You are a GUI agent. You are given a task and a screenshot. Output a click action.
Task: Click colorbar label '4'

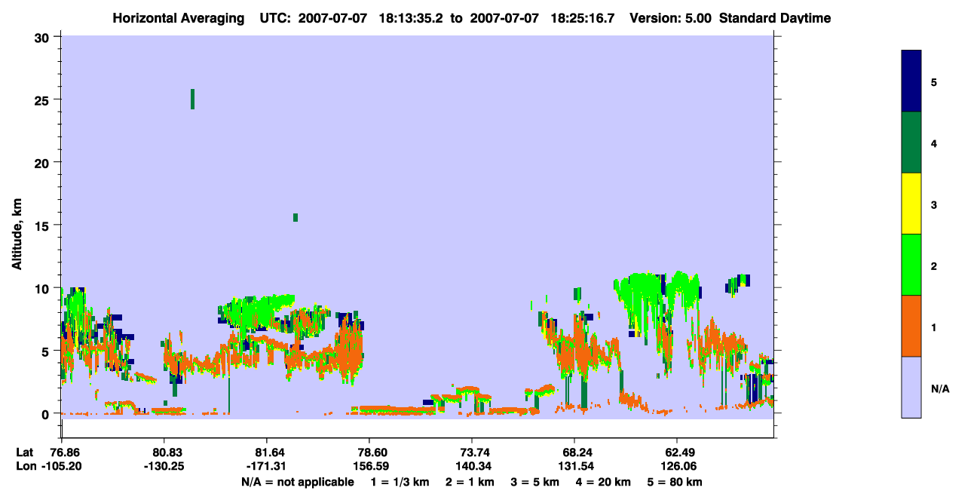(934, 143)
